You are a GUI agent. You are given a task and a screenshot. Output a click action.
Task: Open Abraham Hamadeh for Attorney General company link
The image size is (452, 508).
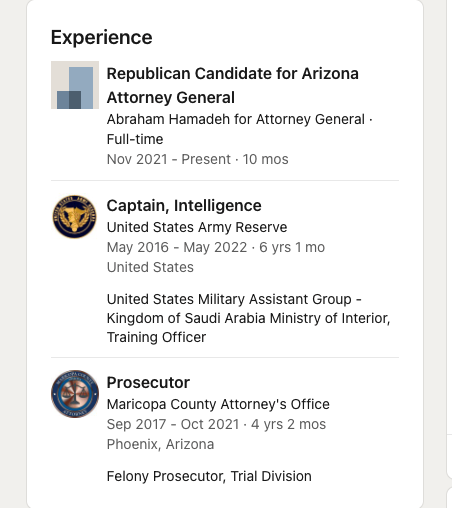pos(236,119)
